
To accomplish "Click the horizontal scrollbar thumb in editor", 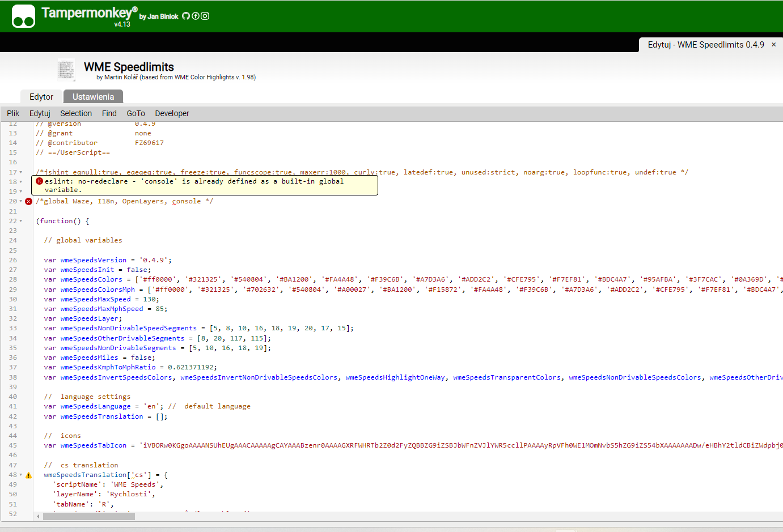I will (x=89, y=516).
